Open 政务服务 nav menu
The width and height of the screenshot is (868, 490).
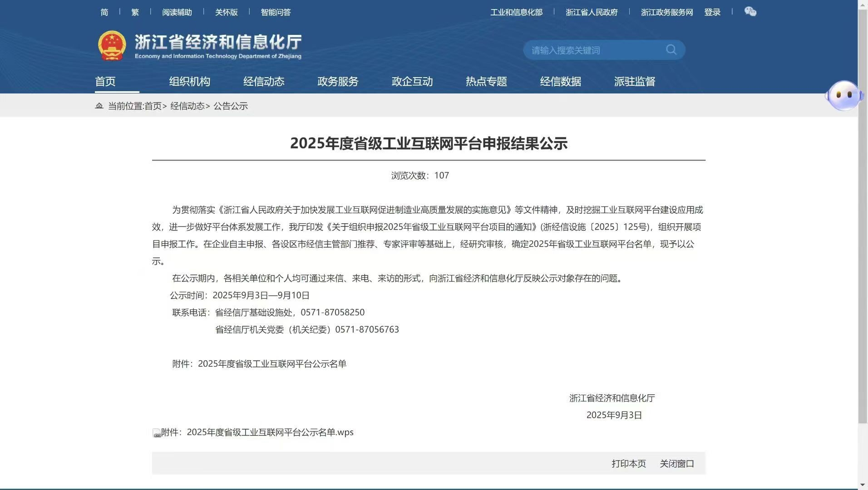click(x=338, y=81)
